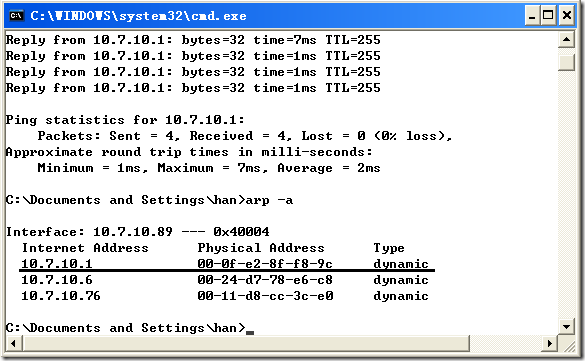The width and height of the screenshot is (585, 361).
Task: Click MAC address 00-0f-e2-8f-f8-9c
Action: 265,264
